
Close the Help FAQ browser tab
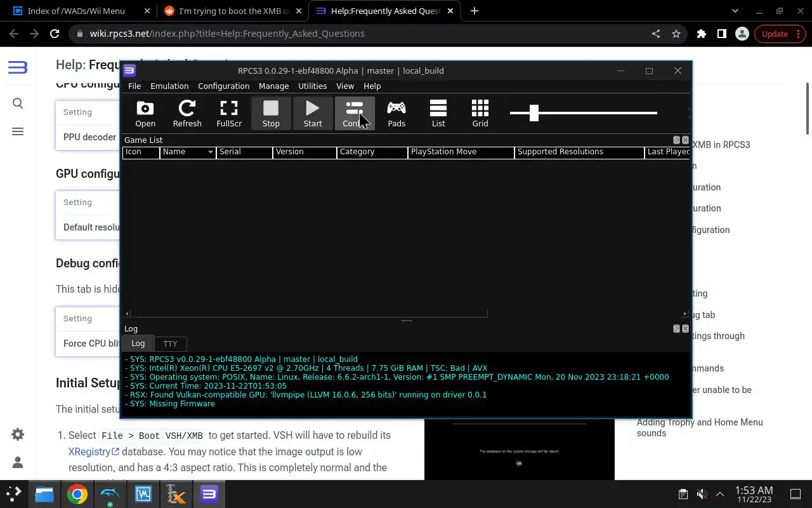pyautogui.click(x=449, y=11)
